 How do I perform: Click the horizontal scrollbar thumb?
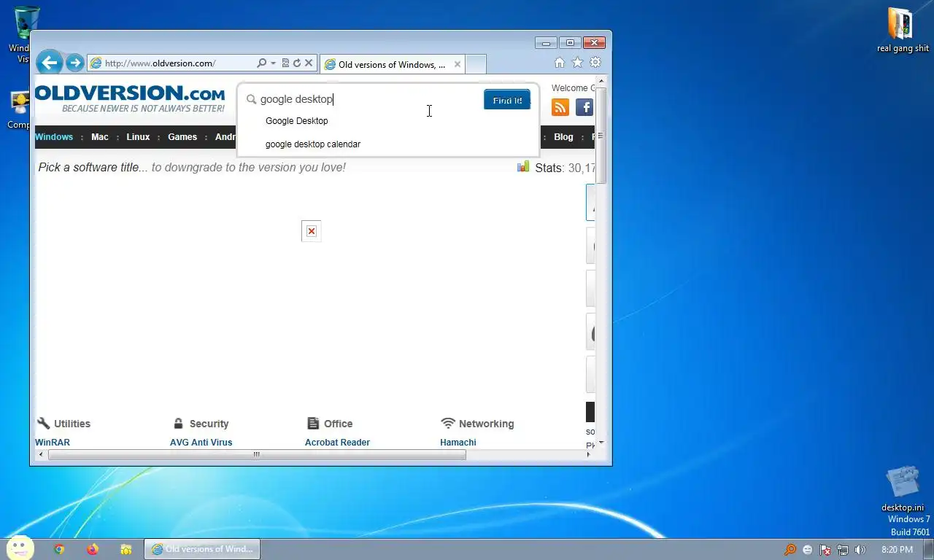(257, 455)
